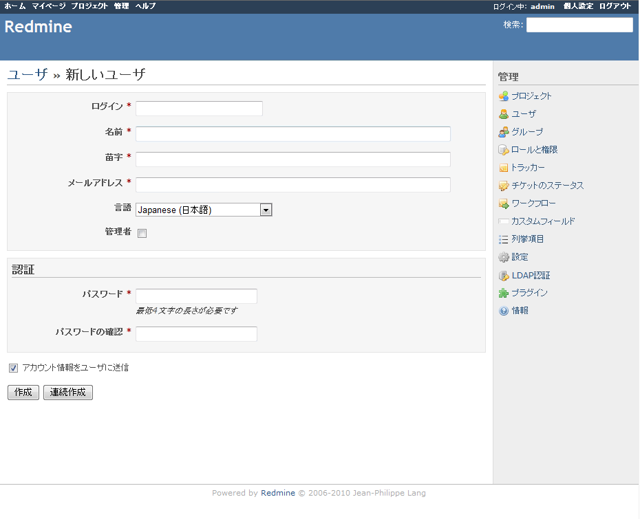Focus the パスワードの確認 input field
Screen dimensions: 640x519
pyautogui.click(x=196, y=334)
